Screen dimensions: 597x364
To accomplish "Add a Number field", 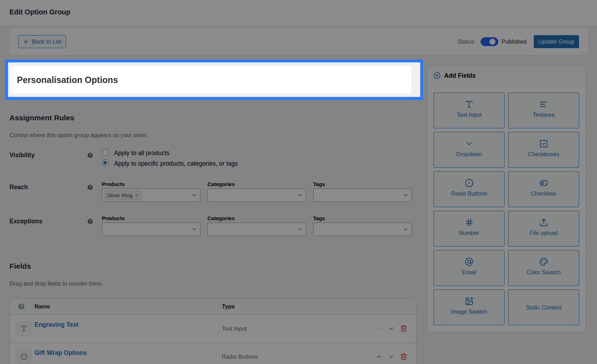I will coord(469,229).
